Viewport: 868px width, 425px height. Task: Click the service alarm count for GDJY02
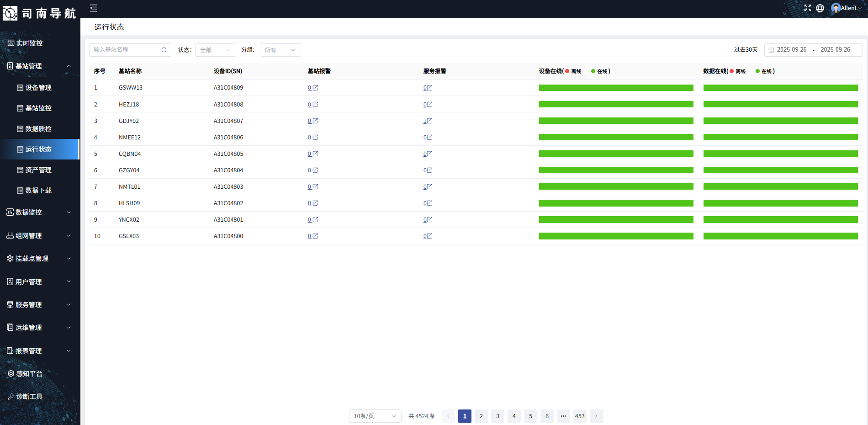[425, 121]
